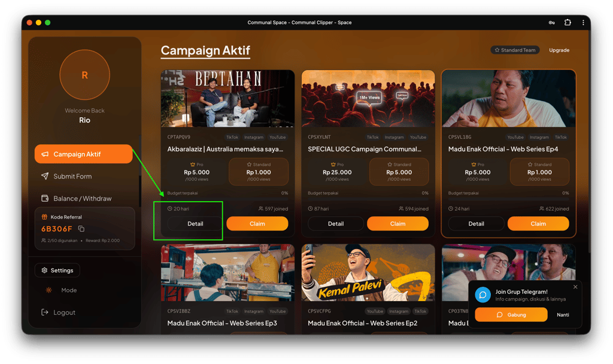Copy the 6B306F referral code

click(x=81, y=229)
